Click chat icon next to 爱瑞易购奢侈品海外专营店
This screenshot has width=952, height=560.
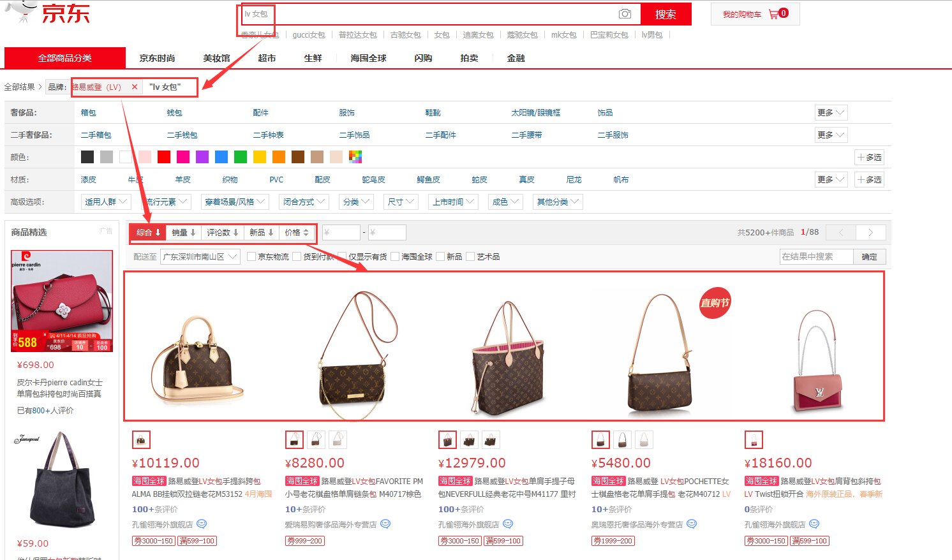point(385,524)
